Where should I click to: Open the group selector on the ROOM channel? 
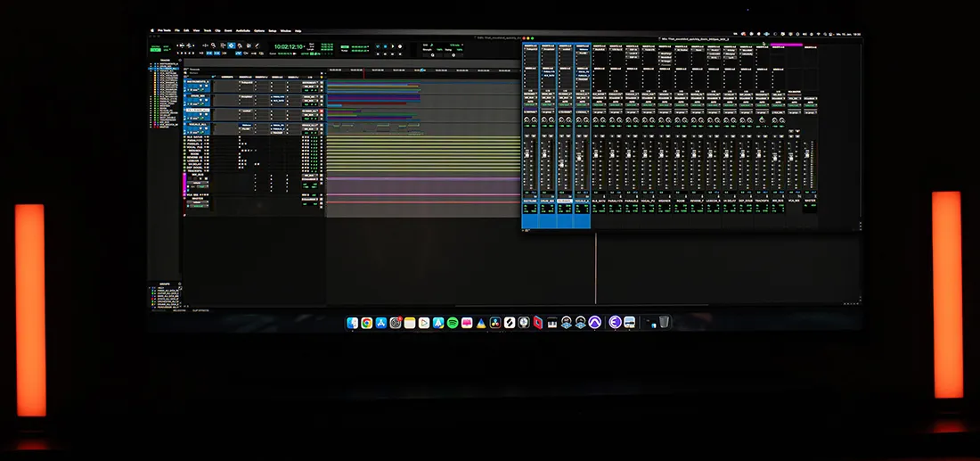(681, 112)
